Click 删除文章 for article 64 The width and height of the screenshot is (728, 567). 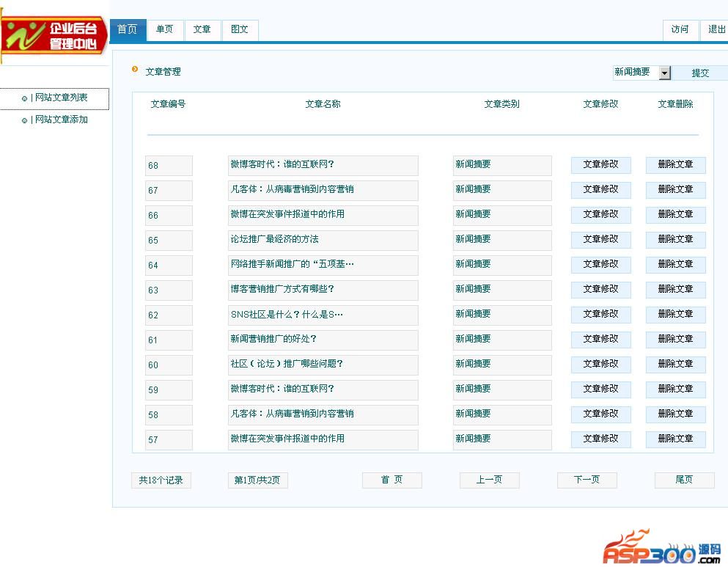pyautogui.click(x=675, y=265)
